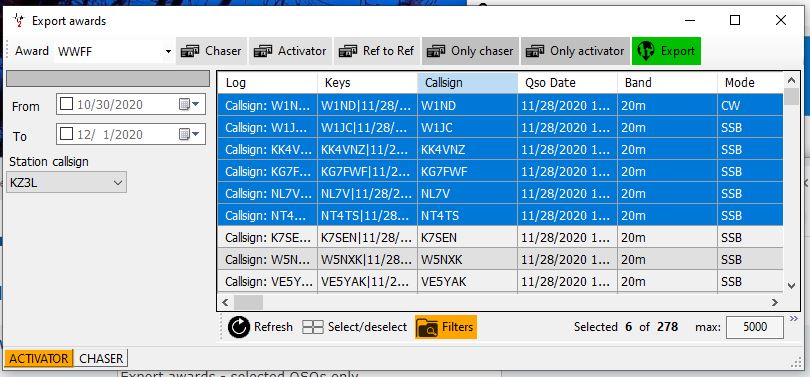
Task: Sort by the Qso Date column header
Action: [567, 83]
